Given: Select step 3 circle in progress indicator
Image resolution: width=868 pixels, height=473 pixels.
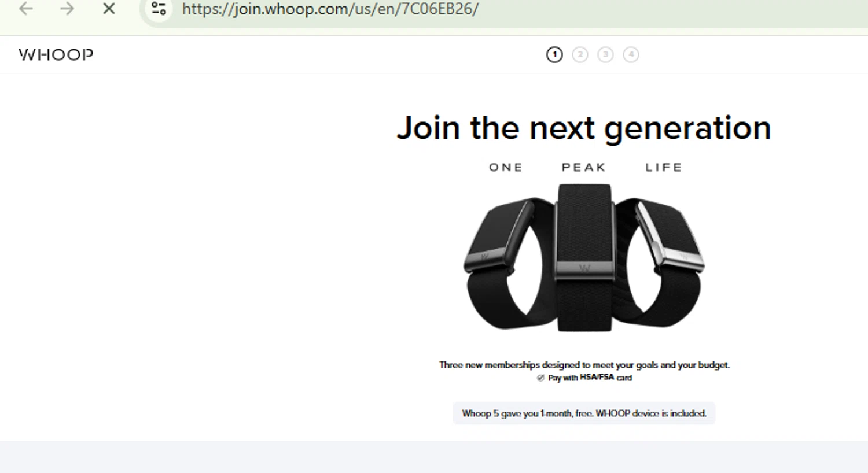Looking at the screenshot, I should [x=605, y=54].
